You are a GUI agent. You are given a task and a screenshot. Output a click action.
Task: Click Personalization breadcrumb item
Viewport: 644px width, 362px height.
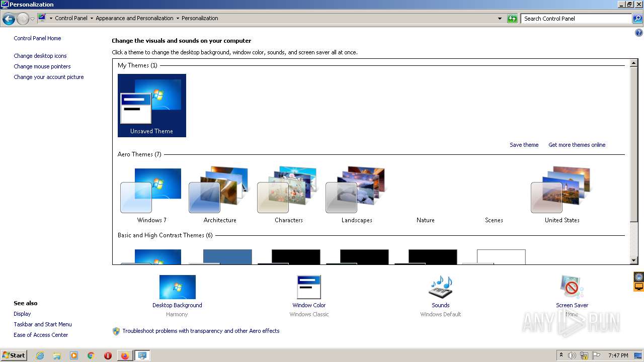200,18
